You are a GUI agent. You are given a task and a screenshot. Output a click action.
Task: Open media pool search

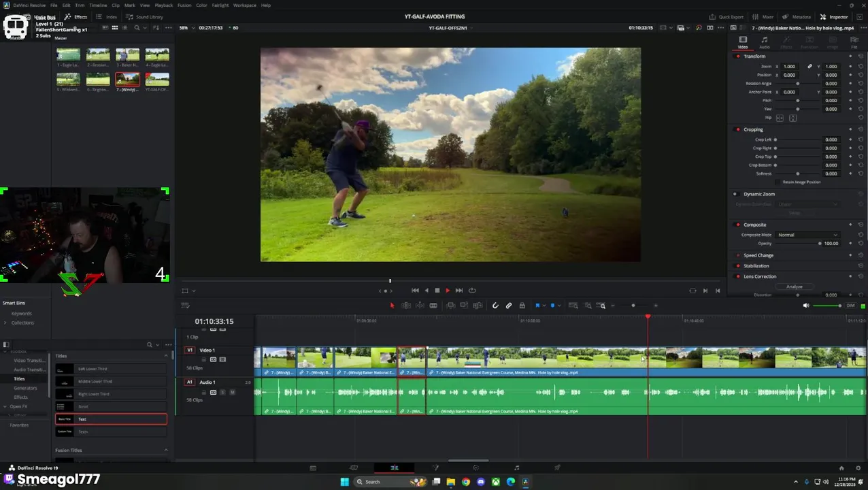(x=137, y=28)
